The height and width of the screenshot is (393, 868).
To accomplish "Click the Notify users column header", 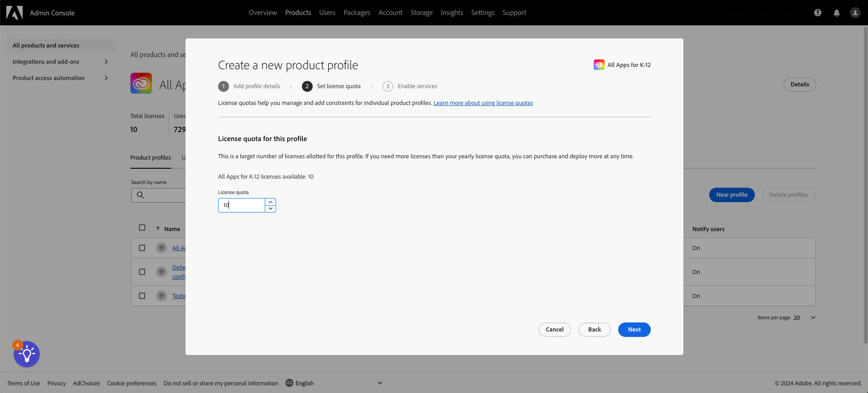I will click(x=708, y=229).
